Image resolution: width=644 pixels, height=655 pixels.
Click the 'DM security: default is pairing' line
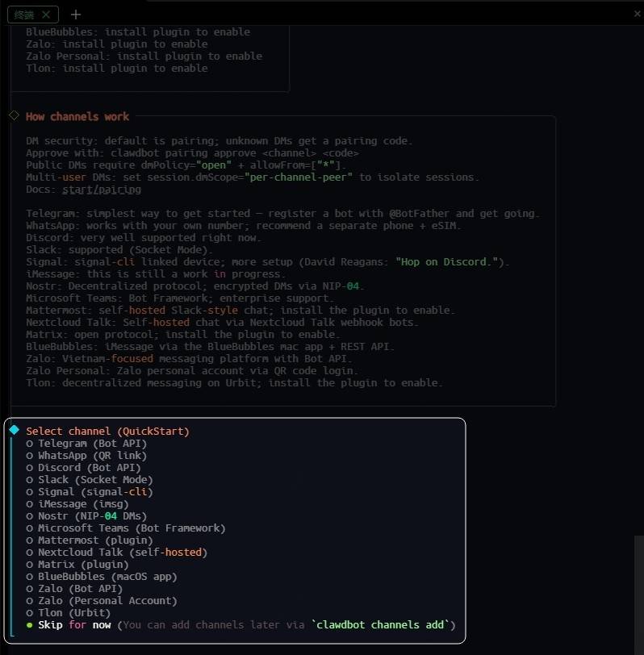[x=219, y=141]
